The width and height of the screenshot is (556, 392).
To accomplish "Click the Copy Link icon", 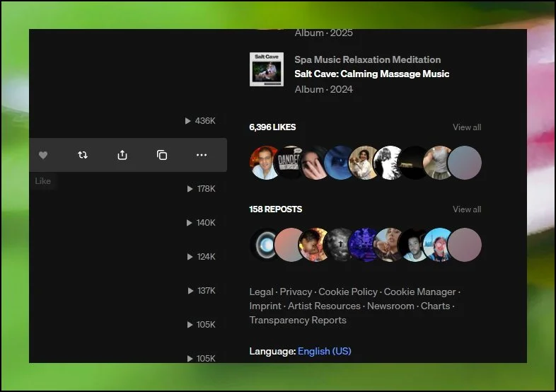I will [x=162, y=155].
